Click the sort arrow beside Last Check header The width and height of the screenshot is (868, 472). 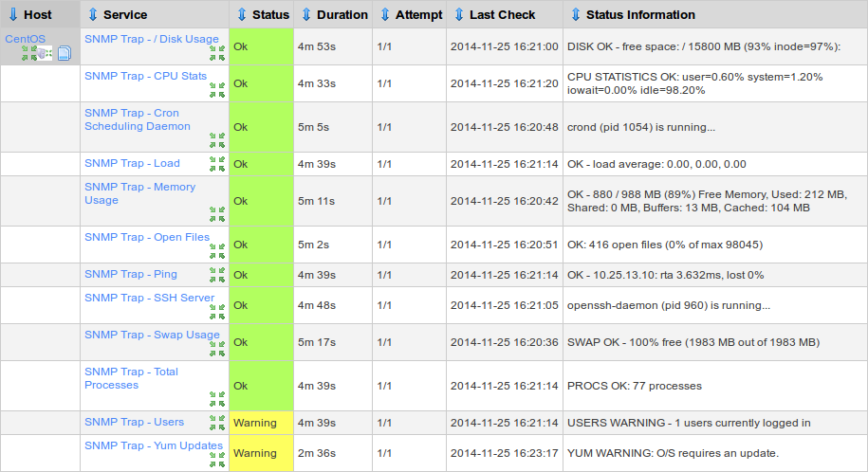tap(459, 15)
